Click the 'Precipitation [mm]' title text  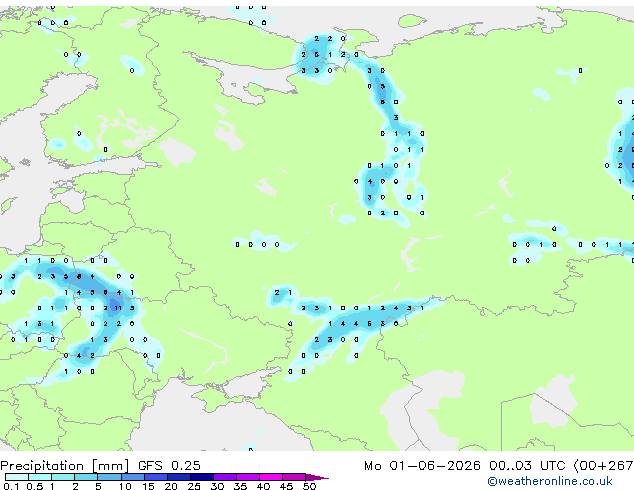tap(64, 466)
